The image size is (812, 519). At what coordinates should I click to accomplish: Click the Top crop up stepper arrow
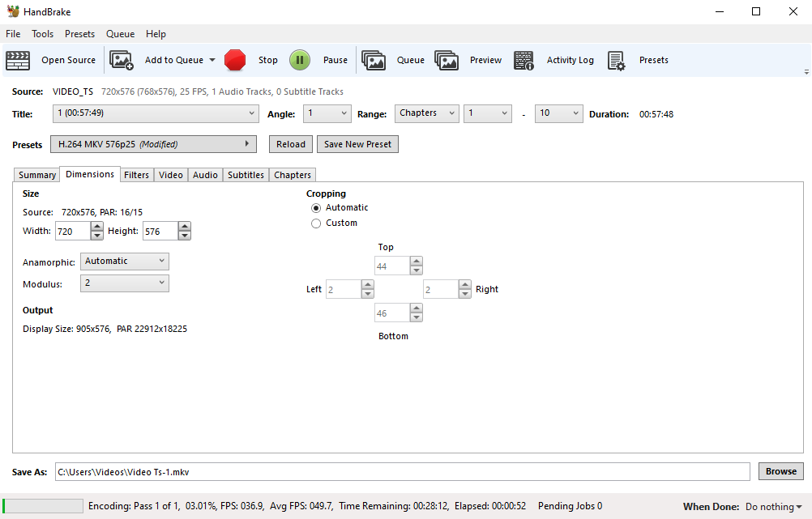pyautogui.click(x=417, y=262)
